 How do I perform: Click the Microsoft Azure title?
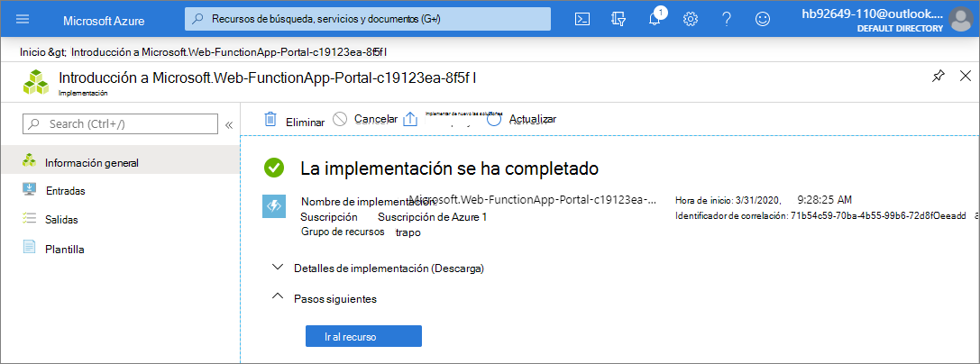104,21
